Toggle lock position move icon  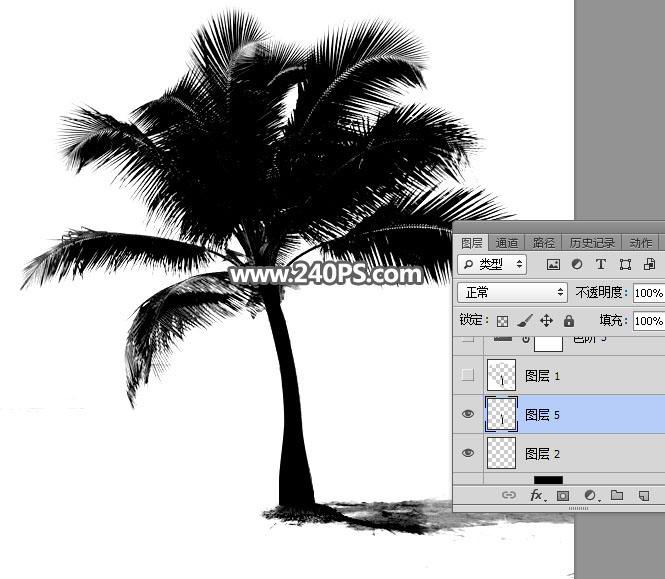tap(546, 321)
